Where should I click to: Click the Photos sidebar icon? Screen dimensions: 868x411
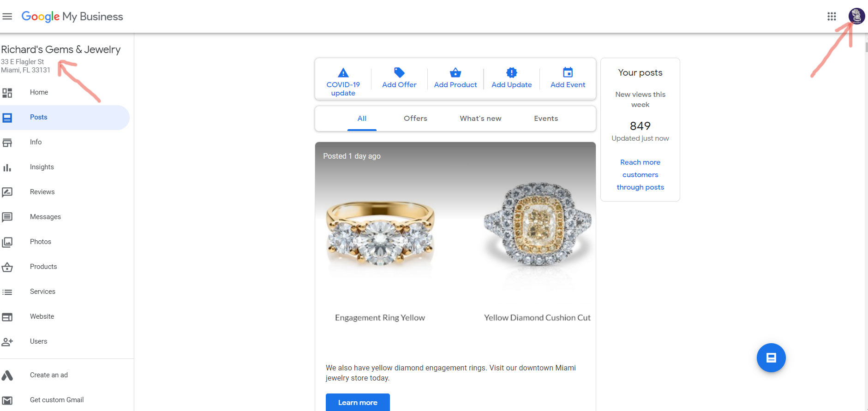pos(7,242)
